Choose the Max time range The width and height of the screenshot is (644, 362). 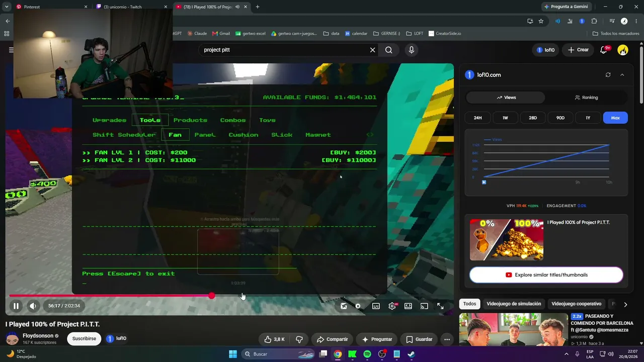coord(615,118)
